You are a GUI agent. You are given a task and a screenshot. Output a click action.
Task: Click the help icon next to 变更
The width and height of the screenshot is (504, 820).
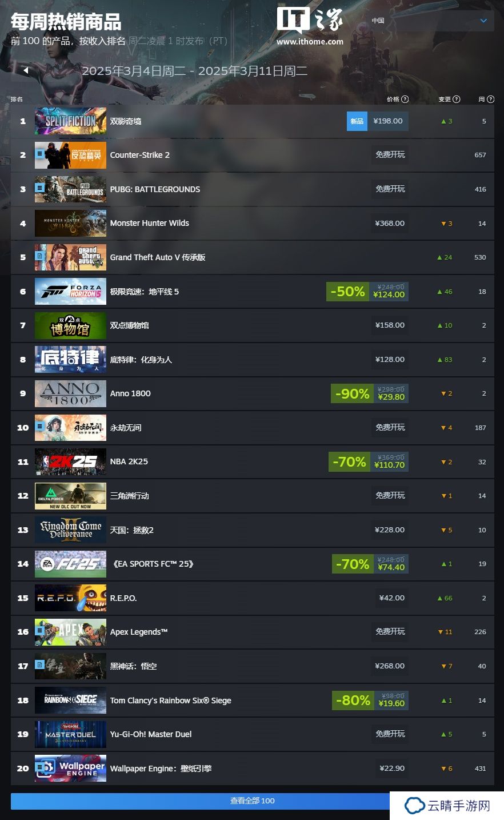coord(456,99)
